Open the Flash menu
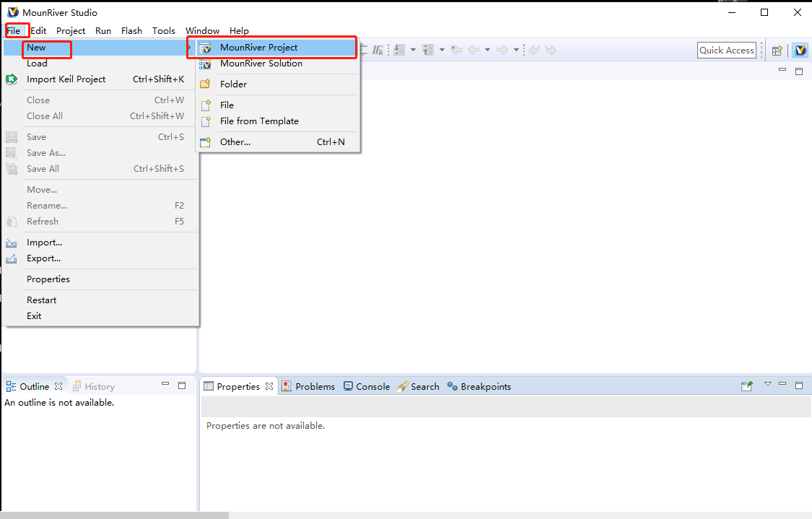Viewport: 812px width, 519px height. [131, 30]
